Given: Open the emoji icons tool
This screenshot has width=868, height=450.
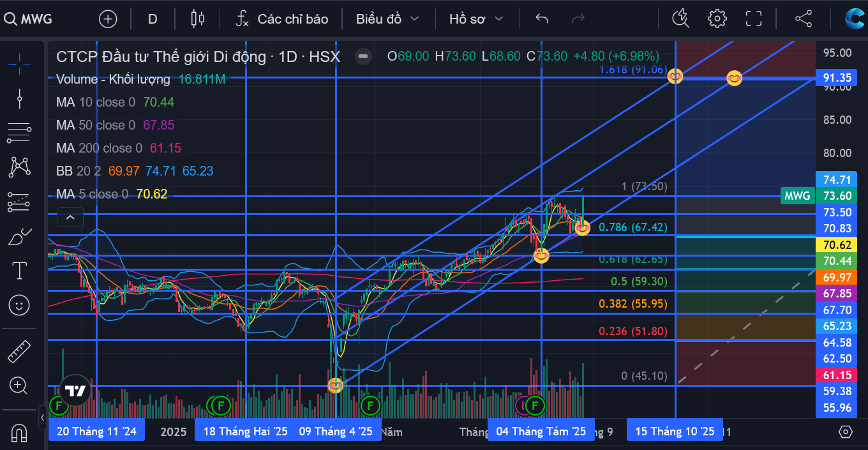Looking at the screenshot, I should coord(19,305).
